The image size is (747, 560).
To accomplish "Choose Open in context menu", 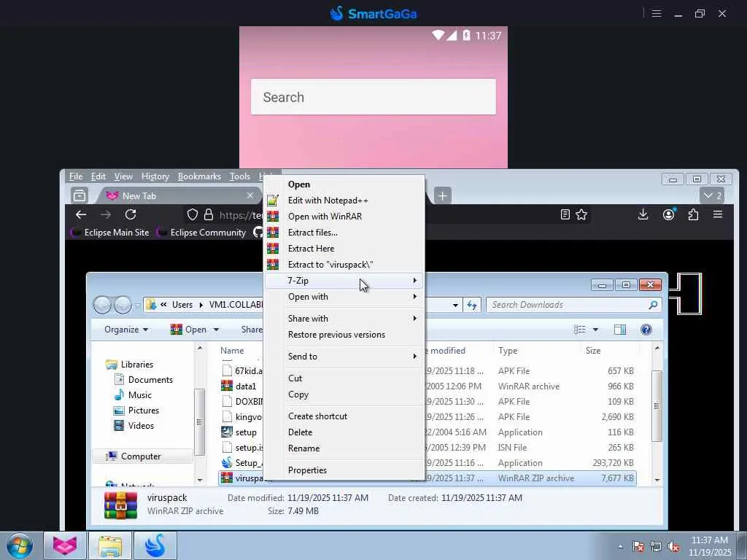I will coord(344,184).
